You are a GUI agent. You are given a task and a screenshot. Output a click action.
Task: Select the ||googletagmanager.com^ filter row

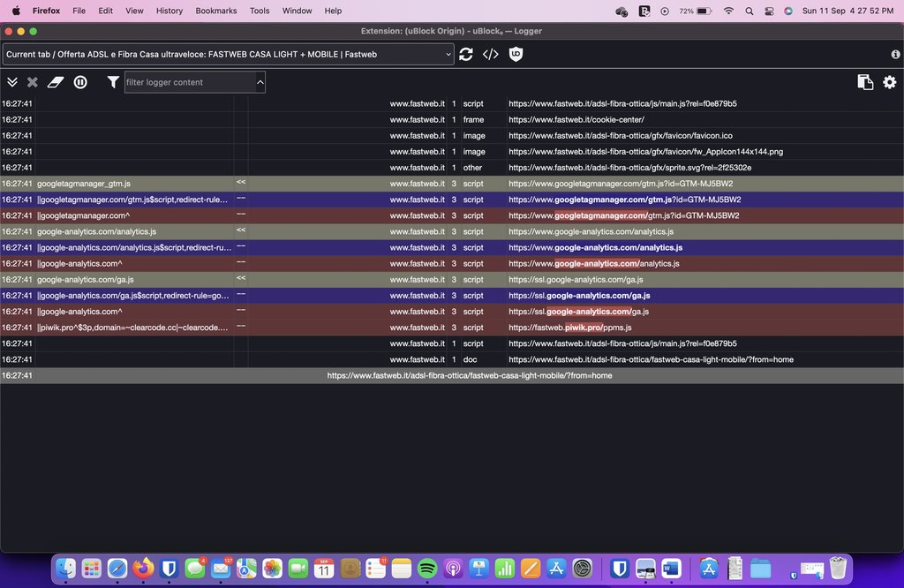pyautogui.click(x=452, y=215)
